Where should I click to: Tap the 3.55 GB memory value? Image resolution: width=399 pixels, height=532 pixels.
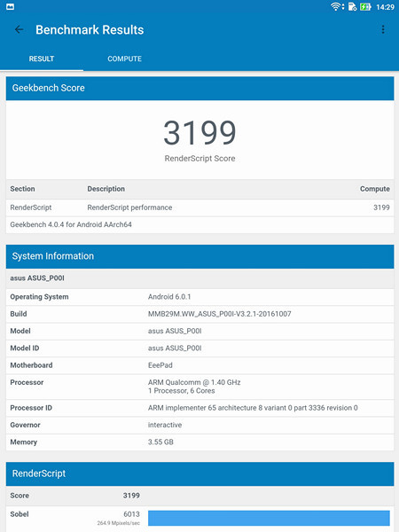(x=160, y=442)
